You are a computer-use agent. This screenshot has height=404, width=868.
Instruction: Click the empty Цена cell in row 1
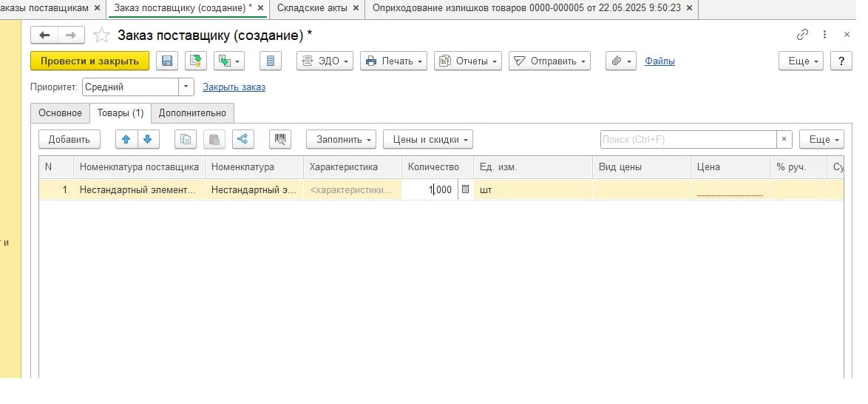[x=730, y=189]
